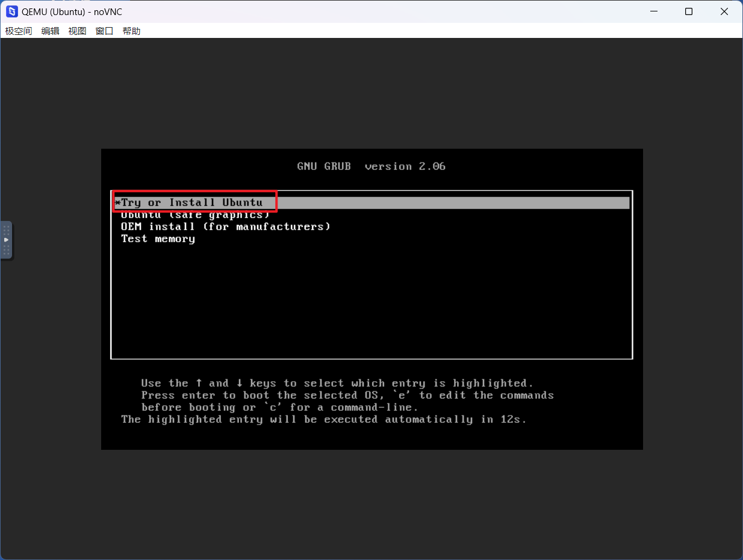The image size is (743, 560).
Task: Select the Test memory entry
Action: click(x=158, y=239)
